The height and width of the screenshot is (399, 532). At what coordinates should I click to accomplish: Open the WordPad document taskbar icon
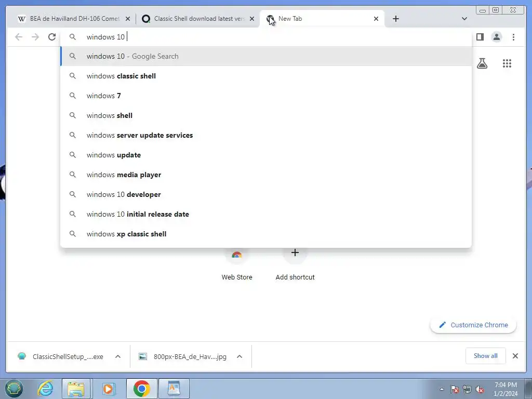(x=174, y=389)
